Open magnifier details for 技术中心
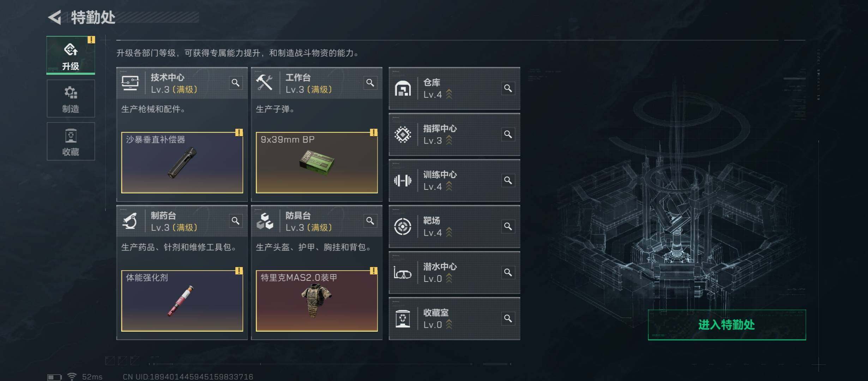Image resolution: width=868 pixels, height=381 pixels. click(x=235, y=83)
